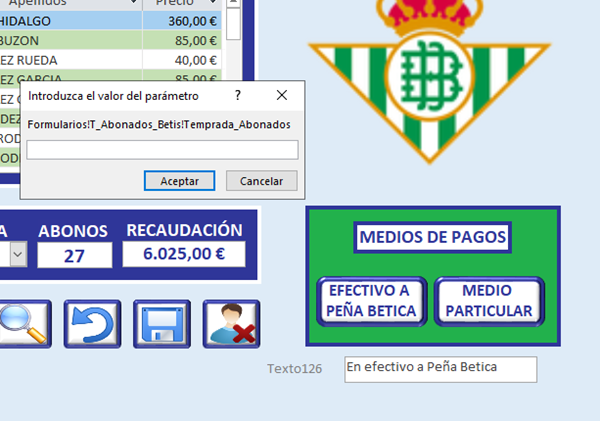Image resolution: width=600 pixels, height=421 pixels.
Task: Click the blue undo arrow icon
Action: [x=92, y=324]
